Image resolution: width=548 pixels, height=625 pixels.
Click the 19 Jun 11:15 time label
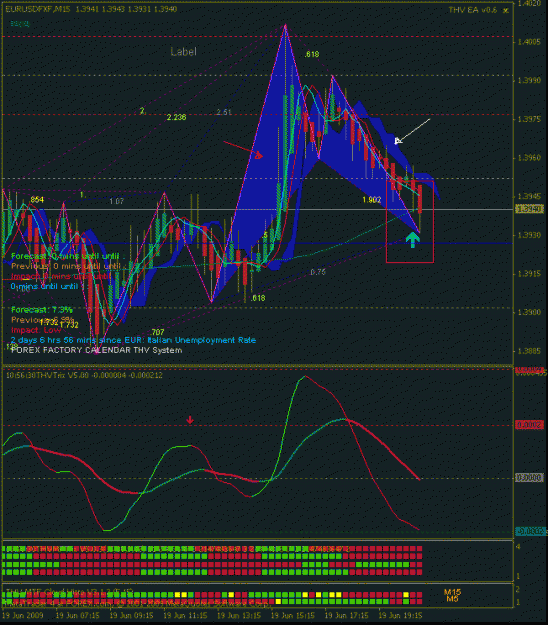pyautogui.click(x=185, y=615)
